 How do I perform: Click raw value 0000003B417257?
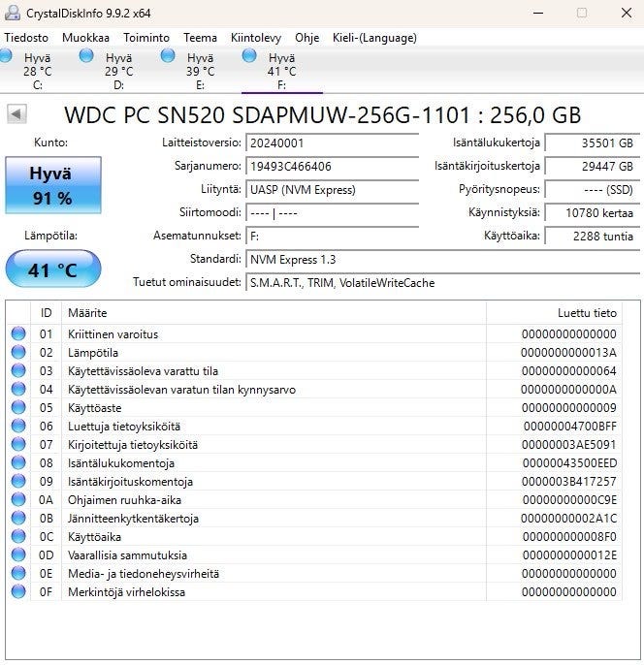568,482
